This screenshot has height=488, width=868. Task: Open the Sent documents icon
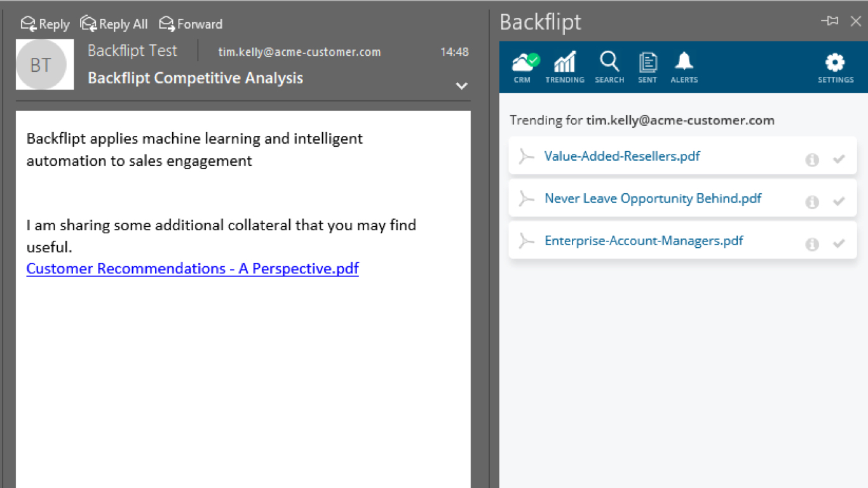point(648,67)
